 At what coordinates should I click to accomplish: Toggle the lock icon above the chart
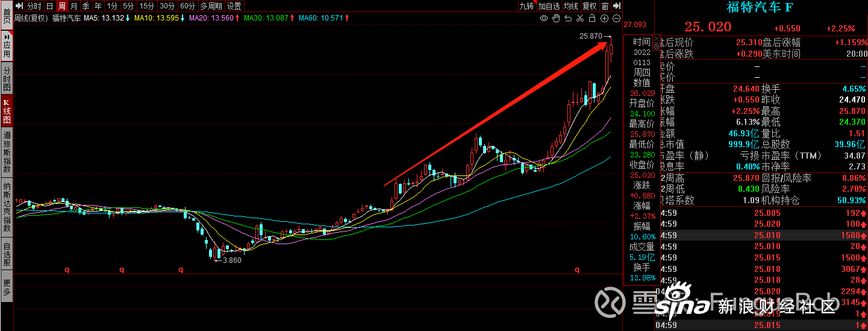[592, 19]
